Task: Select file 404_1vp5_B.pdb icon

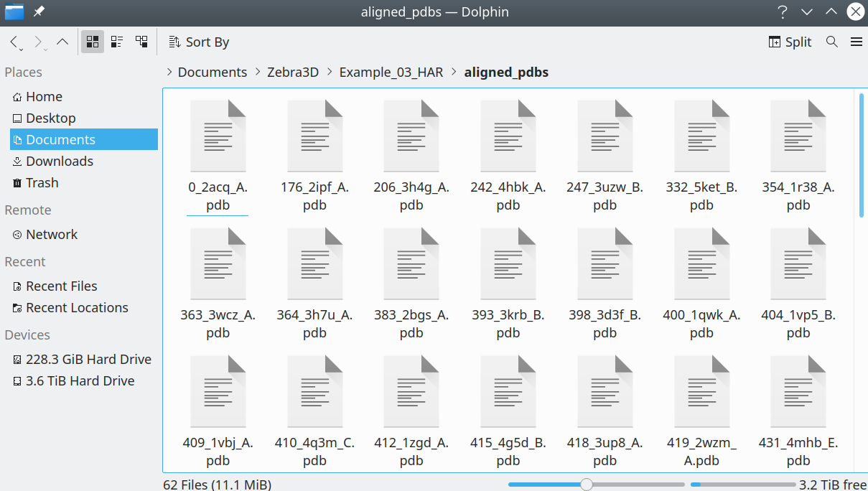Action: pos(798,263)
